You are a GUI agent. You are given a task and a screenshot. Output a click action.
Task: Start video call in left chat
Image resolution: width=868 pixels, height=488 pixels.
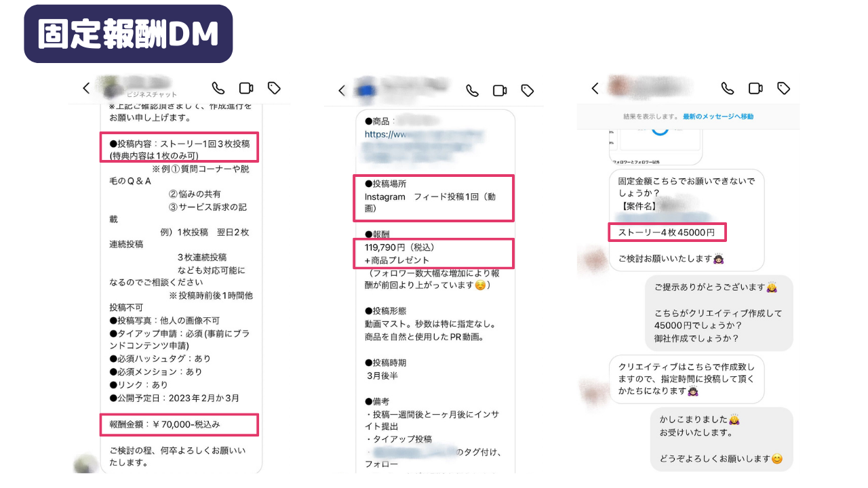tap(246, 88)
